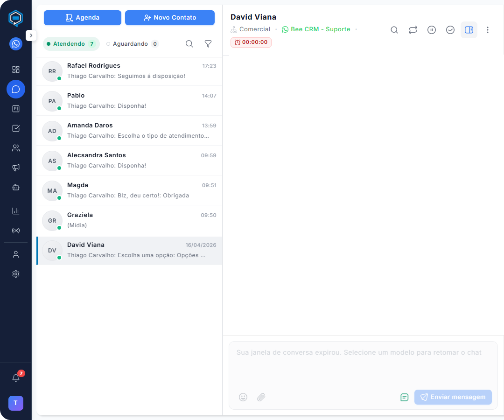Open the message templates icon

click(405, 397)
